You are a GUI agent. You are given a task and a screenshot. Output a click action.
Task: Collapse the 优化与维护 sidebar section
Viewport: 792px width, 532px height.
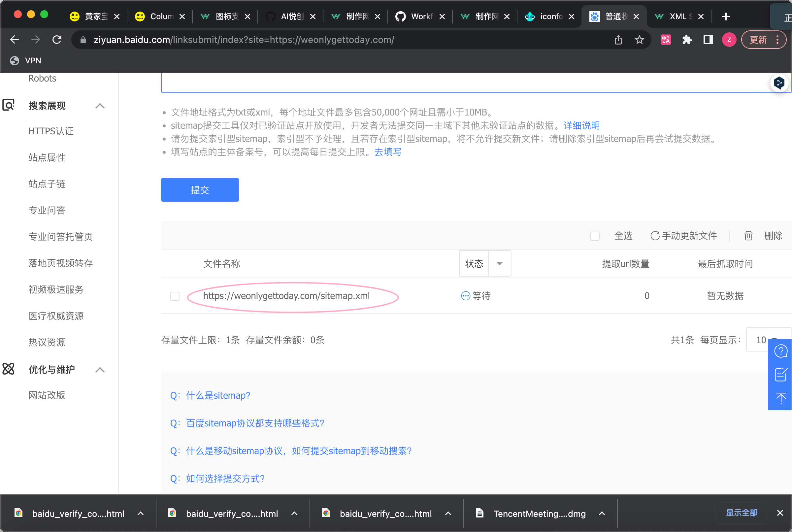[x=100, y=370]
